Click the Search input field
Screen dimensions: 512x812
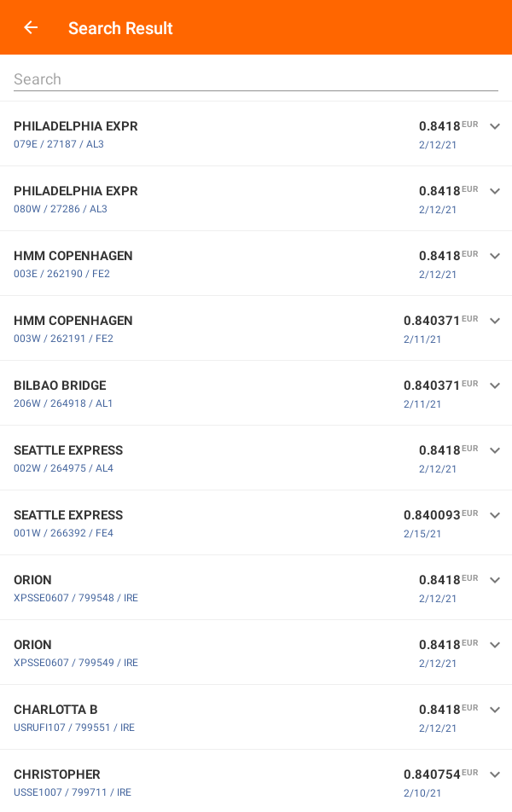click(x=256, y=79)
